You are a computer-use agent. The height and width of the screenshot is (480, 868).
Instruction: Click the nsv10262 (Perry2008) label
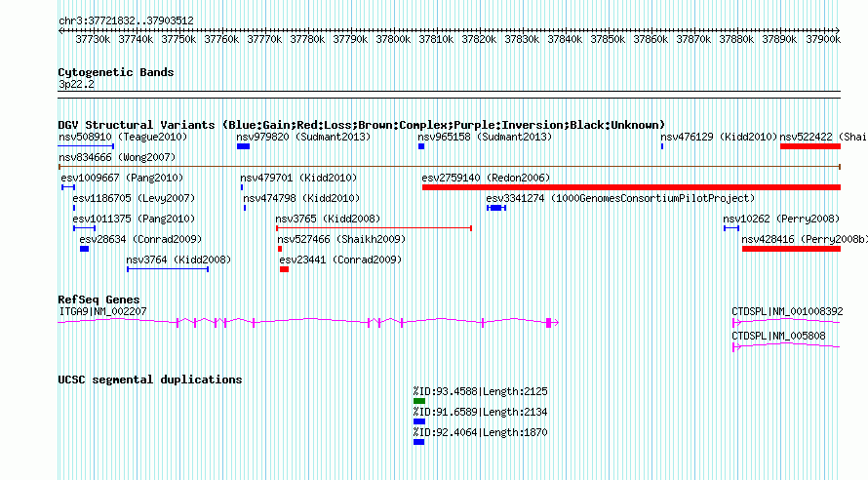[781, 219]
